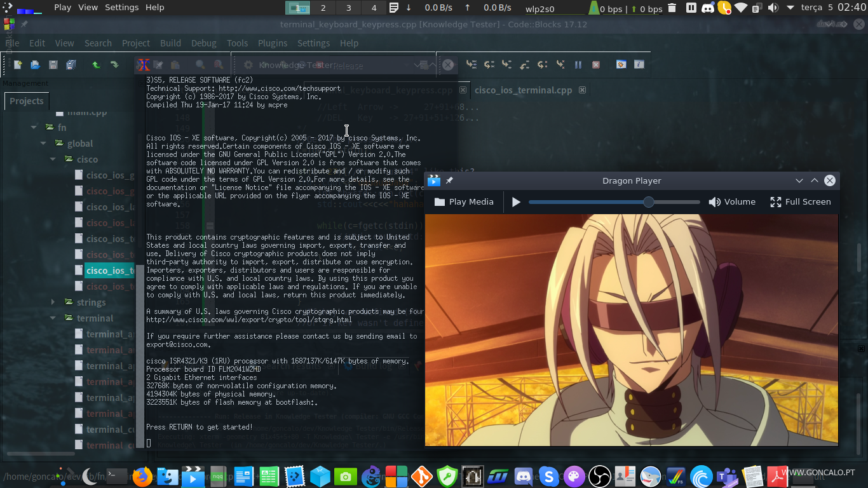
Task: Click the Dragon Player seek slider handle
Action: pyautogui.click(x=648, y=202)
